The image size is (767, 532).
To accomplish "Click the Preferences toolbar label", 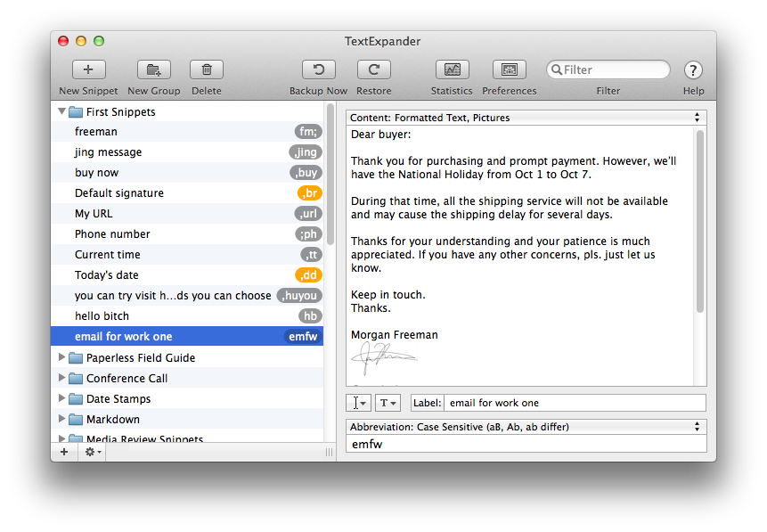I will tap(510, 91).
